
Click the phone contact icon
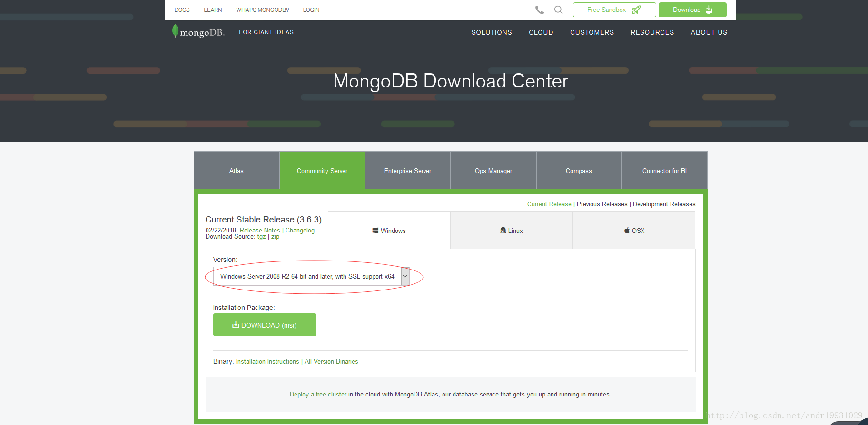pyautogui.click(x=540, y=10)
